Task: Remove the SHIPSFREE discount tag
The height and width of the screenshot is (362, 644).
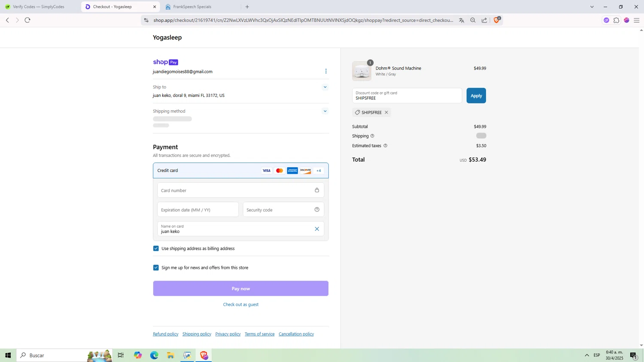Action: 386,112
